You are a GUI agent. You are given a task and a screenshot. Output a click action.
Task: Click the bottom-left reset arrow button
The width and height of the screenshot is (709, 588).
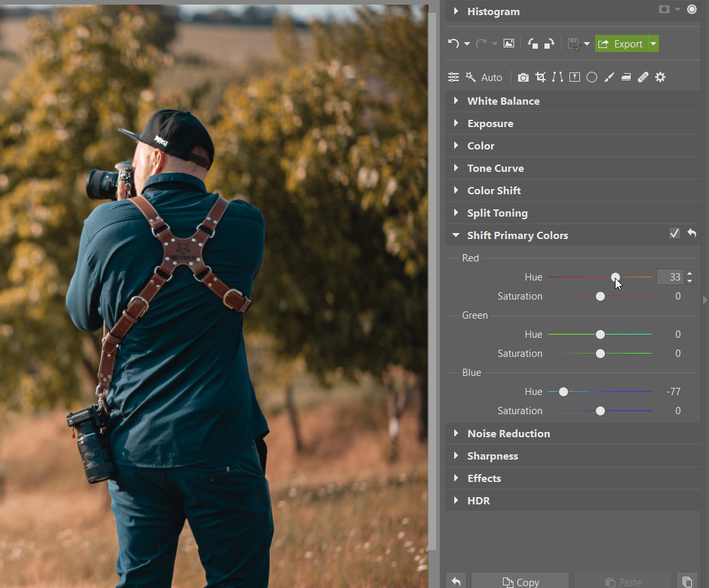(x=456, y=581)
